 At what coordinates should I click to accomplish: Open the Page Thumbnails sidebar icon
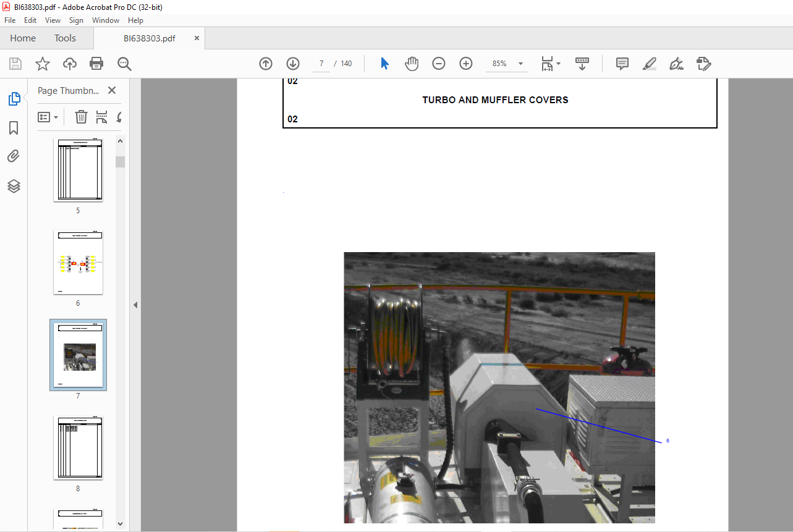coord(14,99)
